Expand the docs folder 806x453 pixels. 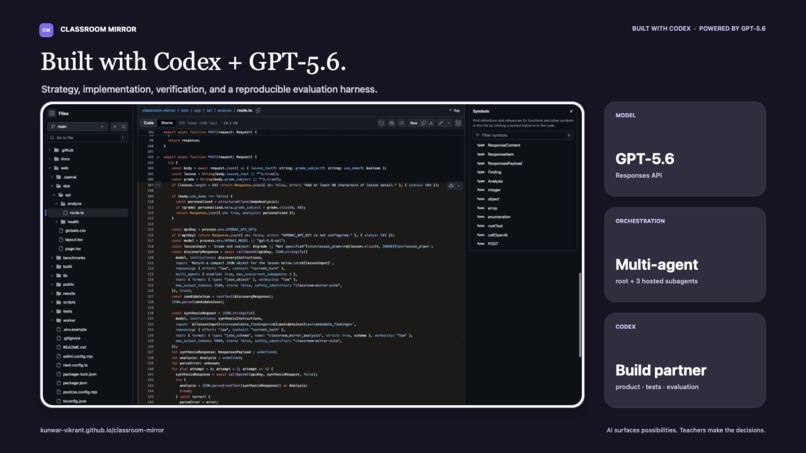[50, 159]
